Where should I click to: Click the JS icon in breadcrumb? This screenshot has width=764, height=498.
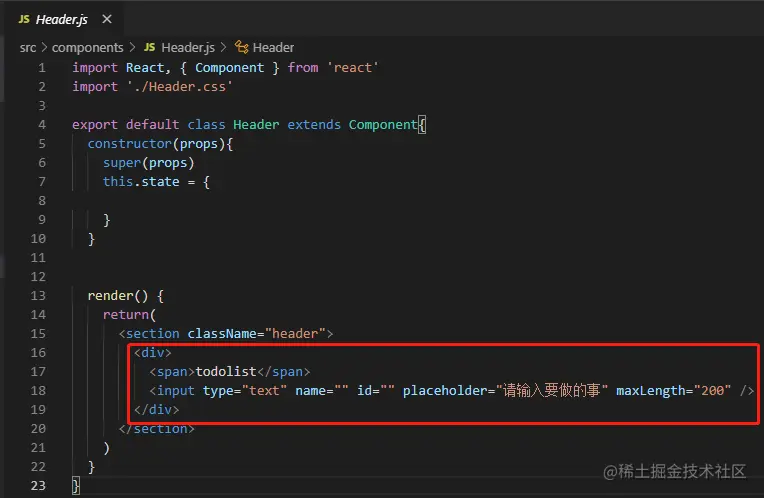[x=150, y=47]
